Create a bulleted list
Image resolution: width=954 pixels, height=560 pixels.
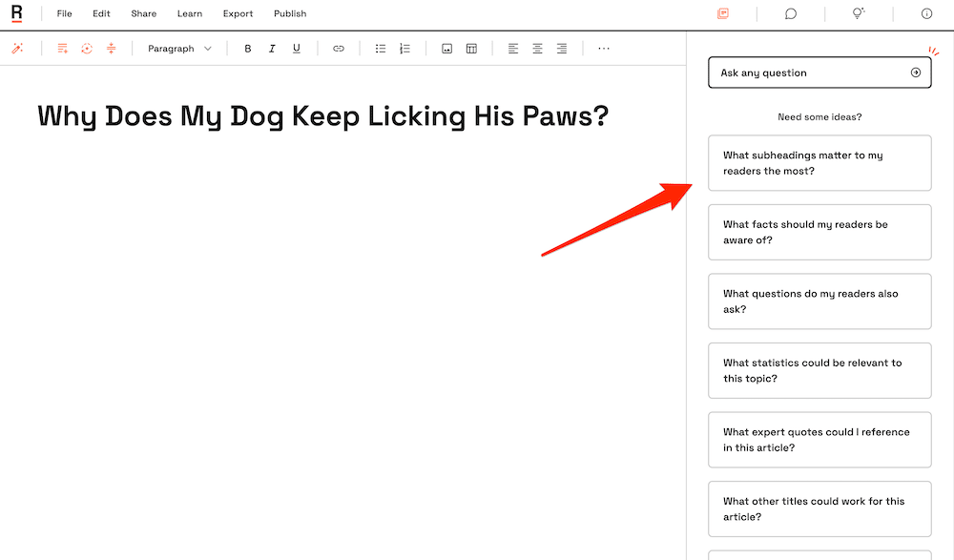coord(381,48)
